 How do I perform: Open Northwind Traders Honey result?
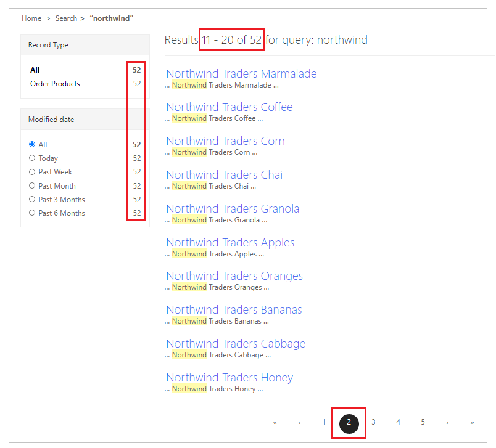click(229, 378)
